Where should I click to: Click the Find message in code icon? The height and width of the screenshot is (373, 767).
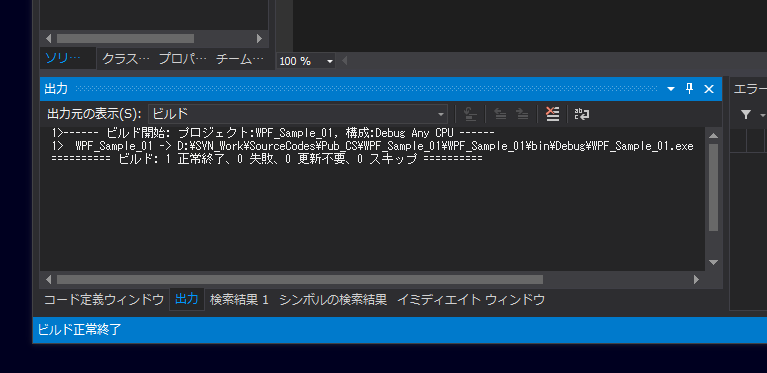[x=470, y=114]
